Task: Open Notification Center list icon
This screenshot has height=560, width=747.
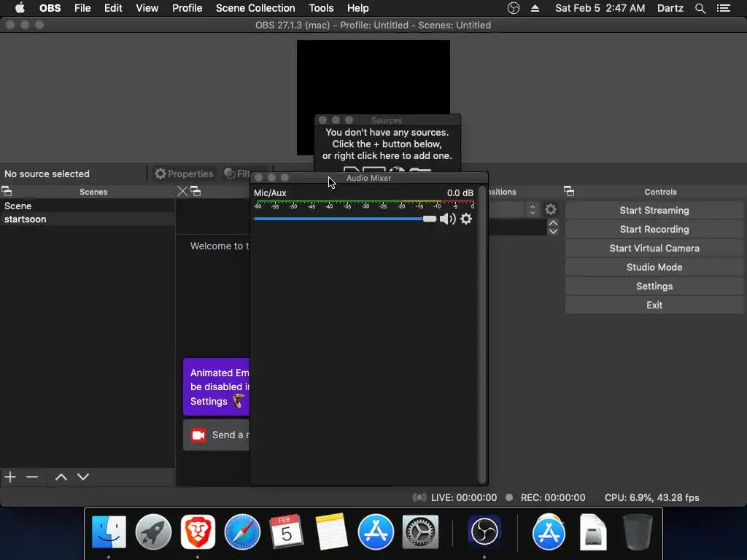Action: click(x=723, y=8)
